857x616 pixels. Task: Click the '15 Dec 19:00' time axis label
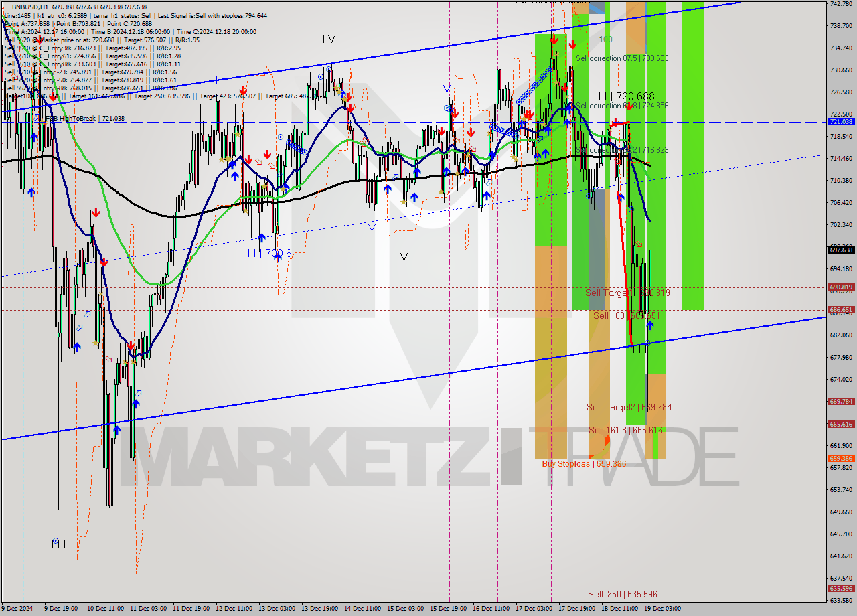(448, 609)
